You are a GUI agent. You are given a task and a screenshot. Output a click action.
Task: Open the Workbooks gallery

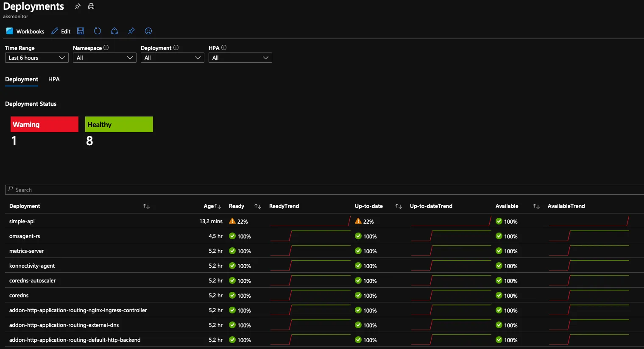tap(25, 31)
